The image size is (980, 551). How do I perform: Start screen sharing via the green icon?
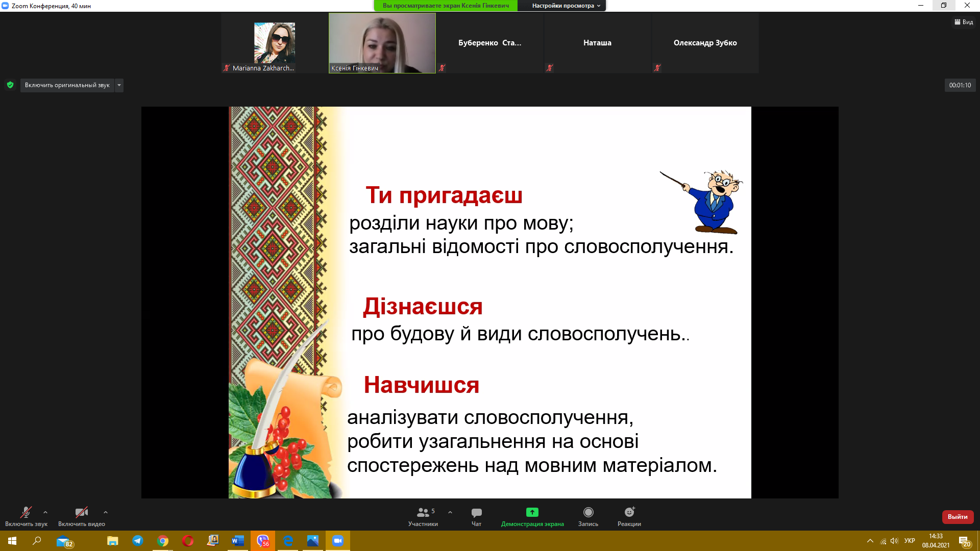[532, 512]
